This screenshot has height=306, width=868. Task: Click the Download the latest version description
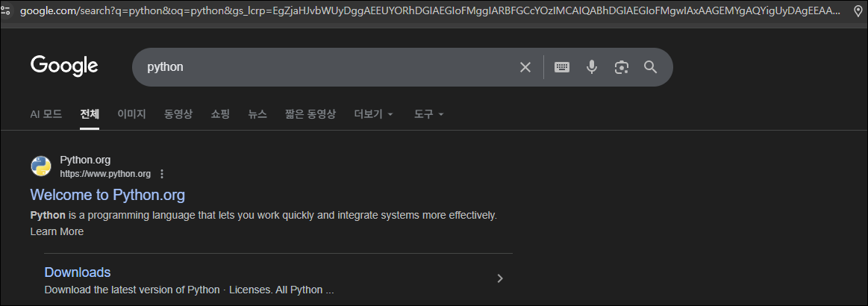tap(189, 290)
